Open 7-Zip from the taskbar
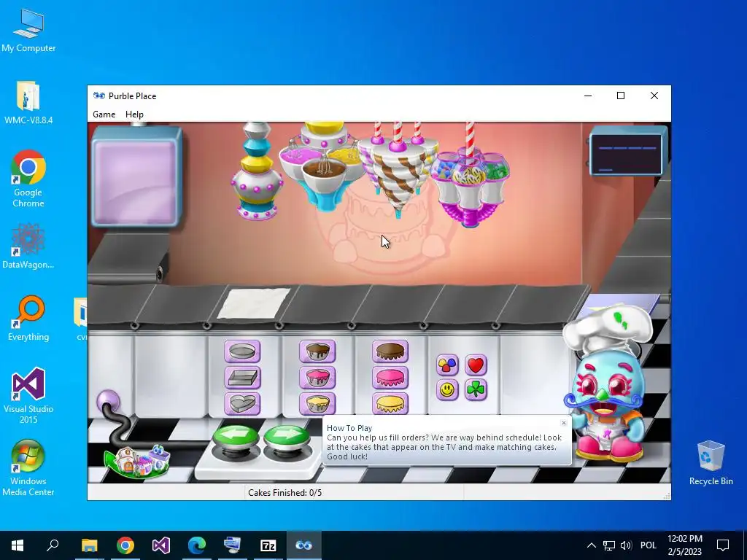The width and height of the screenshot is (747, 560). coord(268,545)
